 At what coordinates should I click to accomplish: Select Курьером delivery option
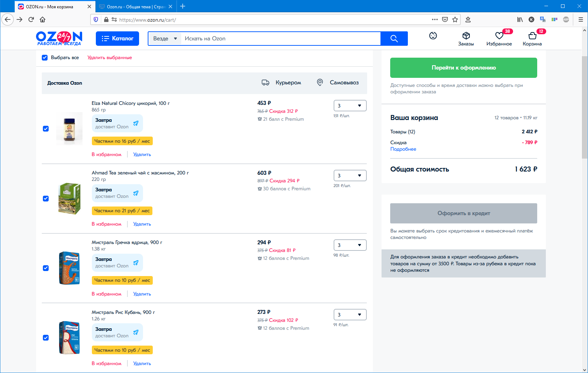pos(281,83)
